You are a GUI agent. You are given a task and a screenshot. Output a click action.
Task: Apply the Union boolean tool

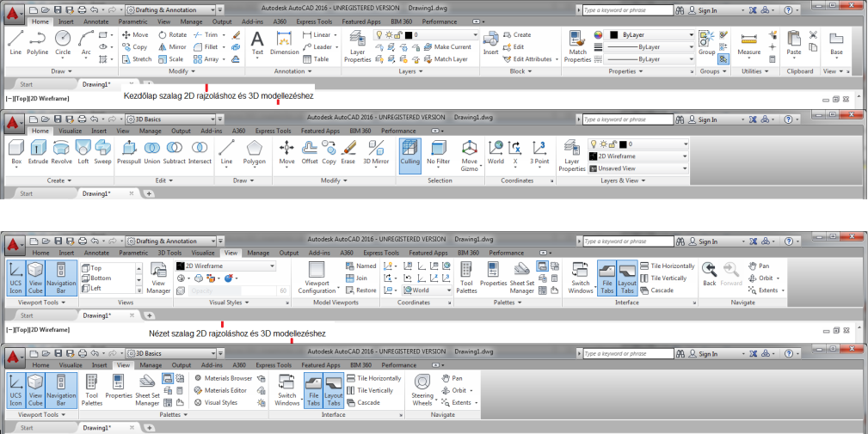152,154
